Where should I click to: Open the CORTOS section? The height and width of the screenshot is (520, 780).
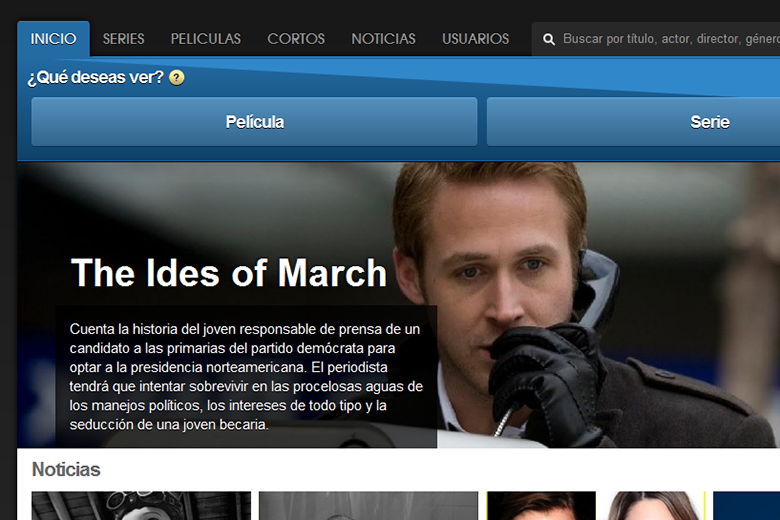click(296, 39)
